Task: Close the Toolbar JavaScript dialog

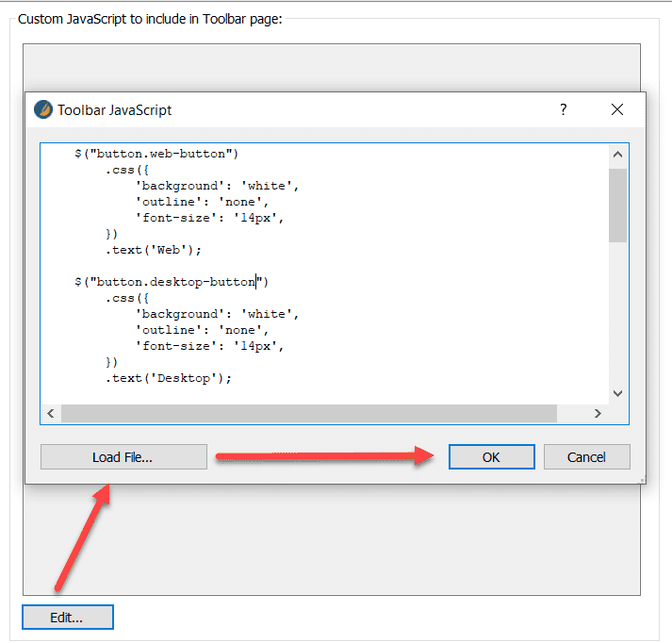Action: (x=617, y=109)
